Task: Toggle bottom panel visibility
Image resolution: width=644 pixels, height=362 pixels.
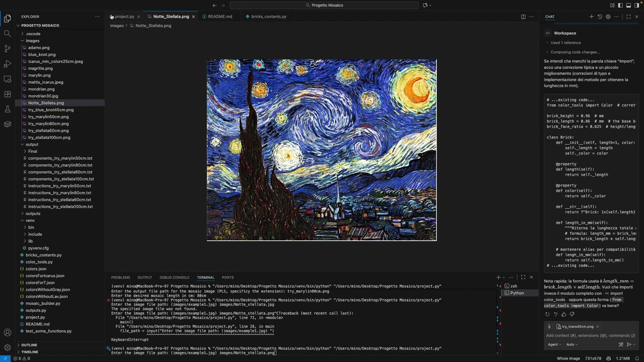Action: click(x=628, y=5)
